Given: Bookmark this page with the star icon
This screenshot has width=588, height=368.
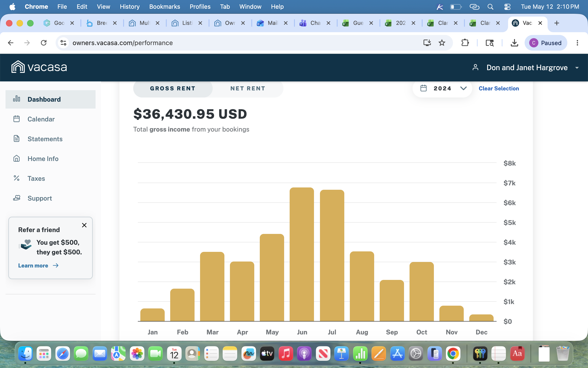Looking at the screenshot, I should (442, 43).
